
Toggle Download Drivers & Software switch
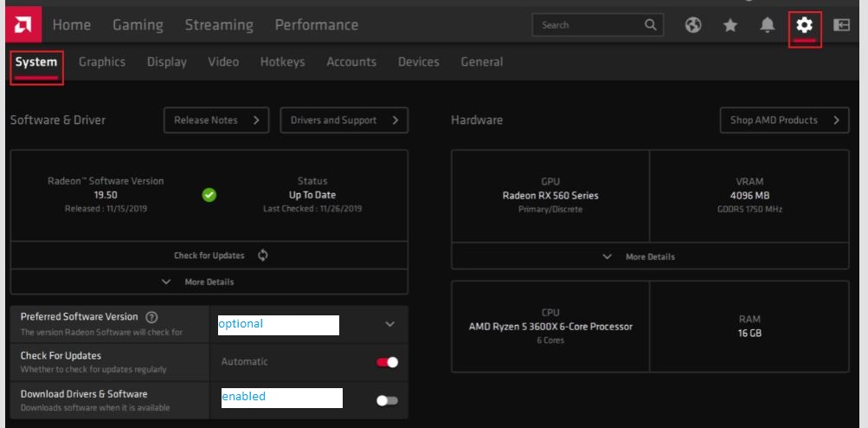coord(387,400)
